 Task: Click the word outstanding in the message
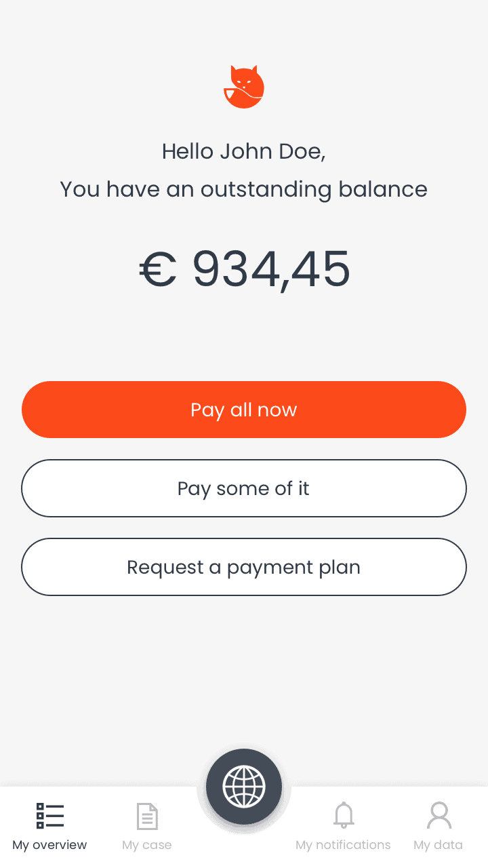click(266, 190)
